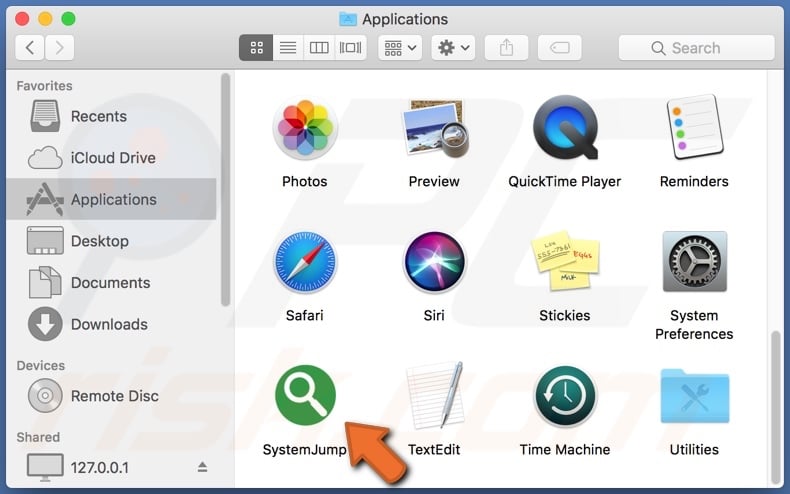Select Desktop in the sidebar

coord(111,241)
